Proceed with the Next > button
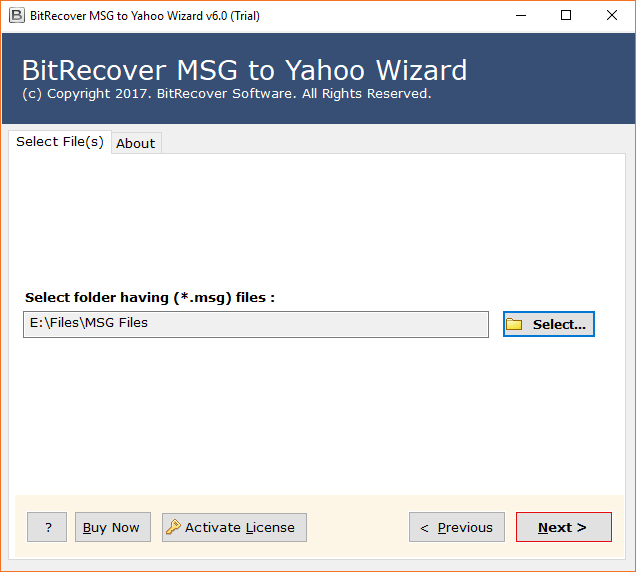The width and height of the screenshot is (636, 572). click(x=564, y=527)
